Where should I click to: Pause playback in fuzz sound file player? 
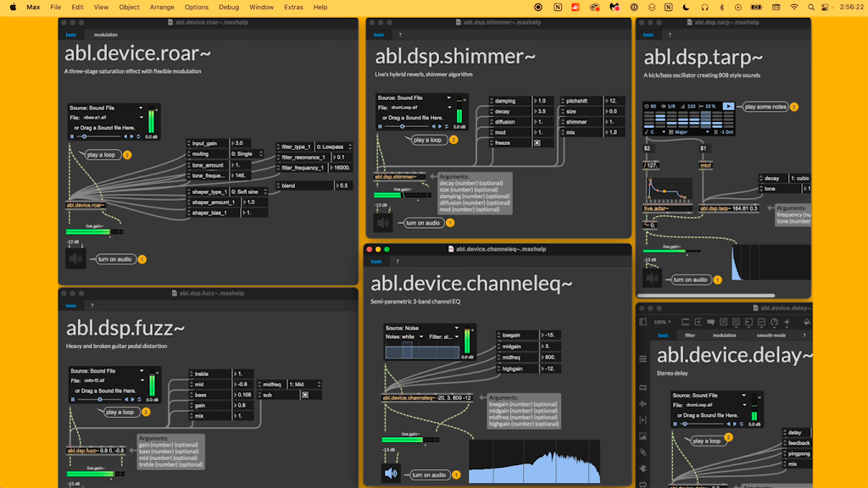coord(73,399)
